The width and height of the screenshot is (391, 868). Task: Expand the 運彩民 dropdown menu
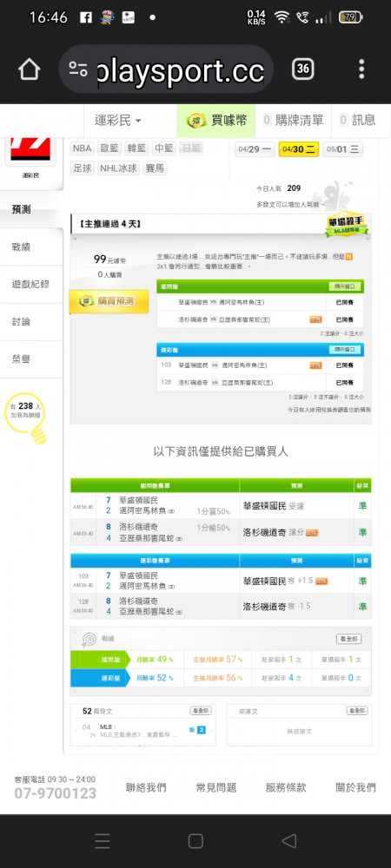[x=118, y=120]
